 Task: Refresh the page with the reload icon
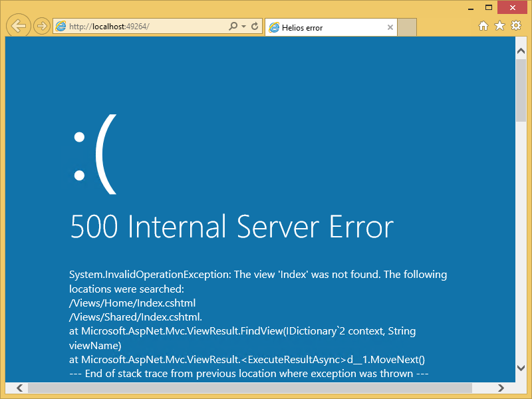[x=255, y=26]
